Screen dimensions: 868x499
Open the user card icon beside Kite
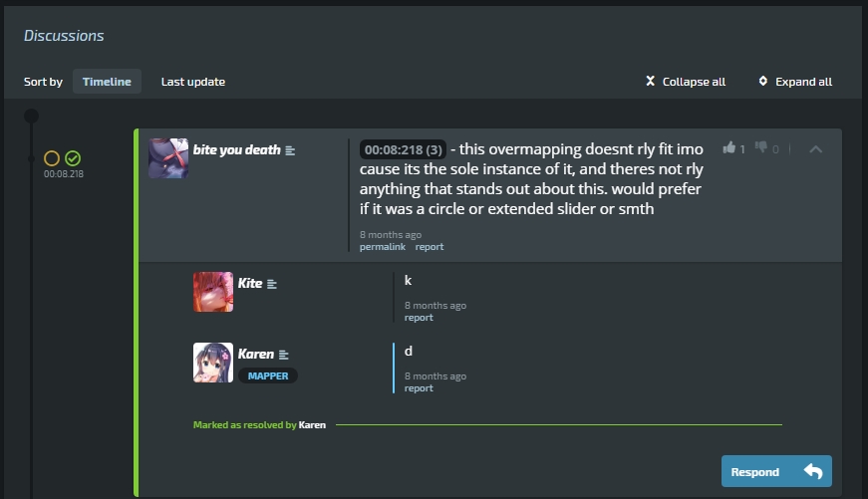point(272,284)
